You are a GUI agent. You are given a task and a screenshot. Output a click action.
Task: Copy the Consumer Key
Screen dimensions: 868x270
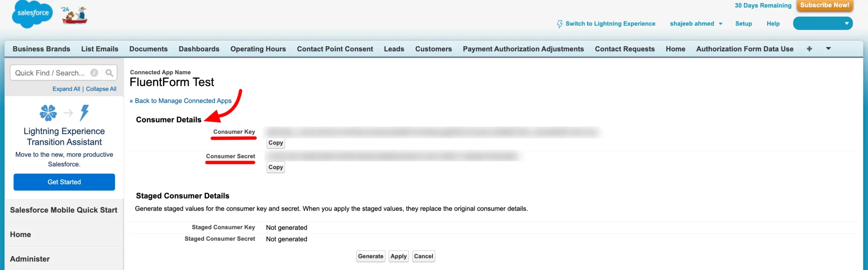tap(276, 143)
